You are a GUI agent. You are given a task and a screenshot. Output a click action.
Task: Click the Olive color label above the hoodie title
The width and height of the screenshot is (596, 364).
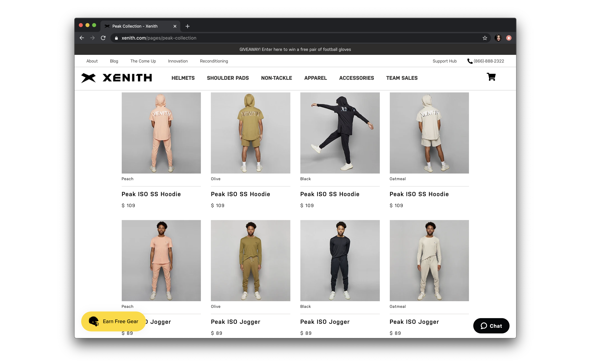216,179
